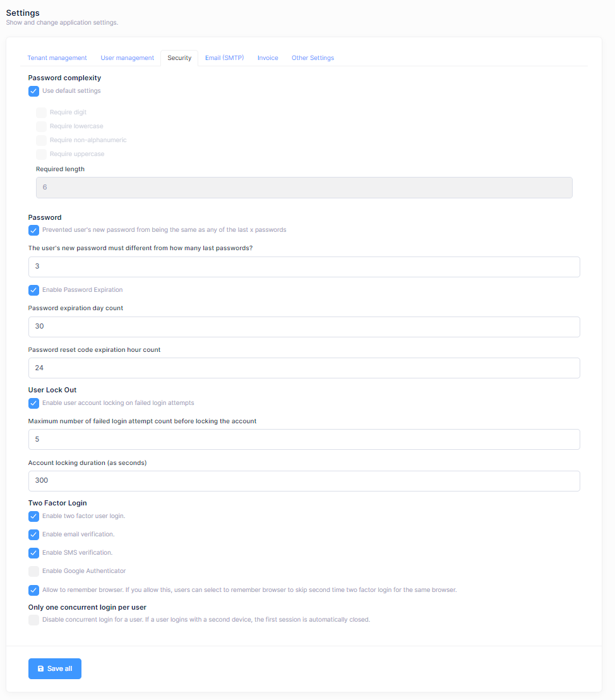Viewport: 615px width, 700px height.
Task: Disable Enable Password Expiration checkbox
Action: 33,290
